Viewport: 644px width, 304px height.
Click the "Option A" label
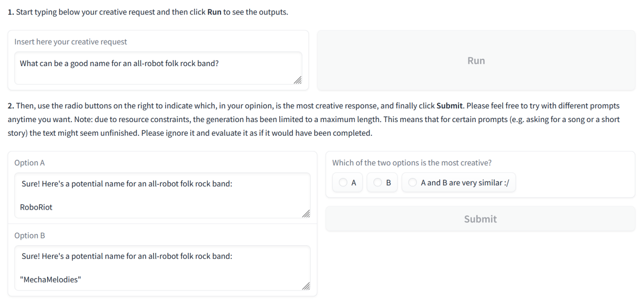click(x=30, y=163)
